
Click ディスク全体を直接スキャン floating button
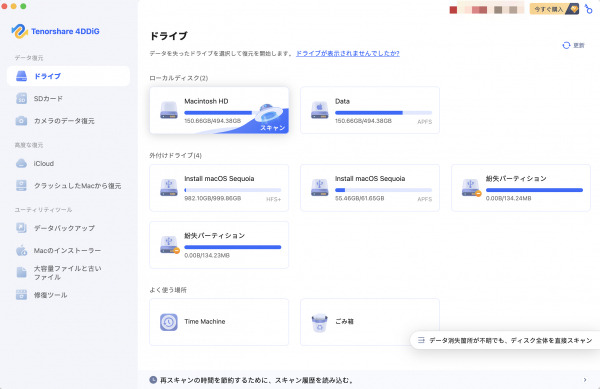click(x=505, y=340)
